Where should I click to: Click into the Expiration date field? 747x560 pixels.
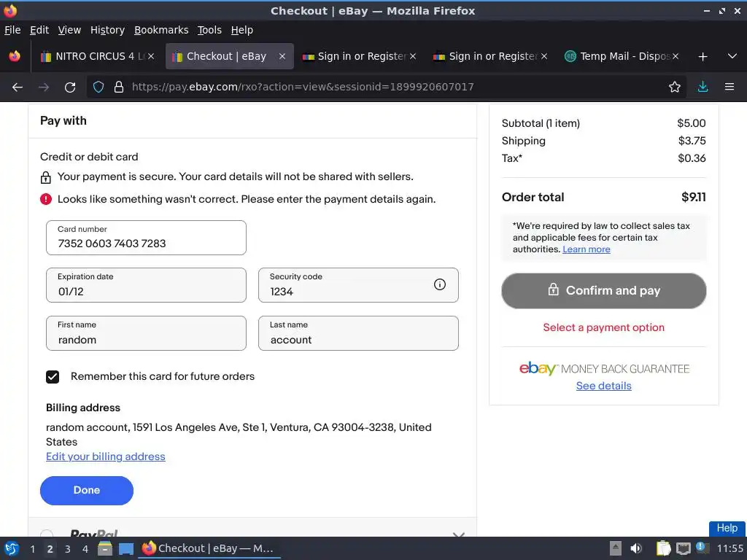tap(146, 285)
